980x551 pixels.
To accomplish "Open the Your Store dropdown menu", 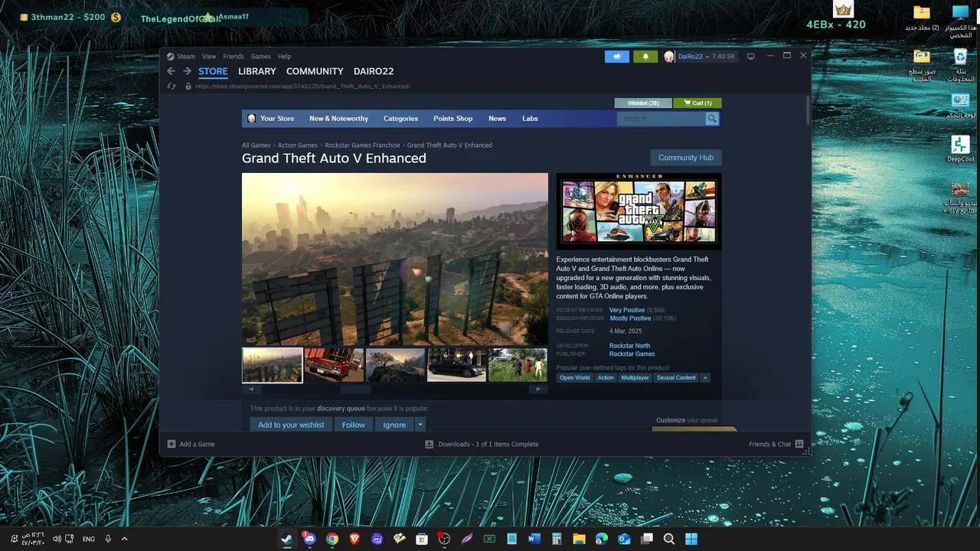I will (276, 119).
